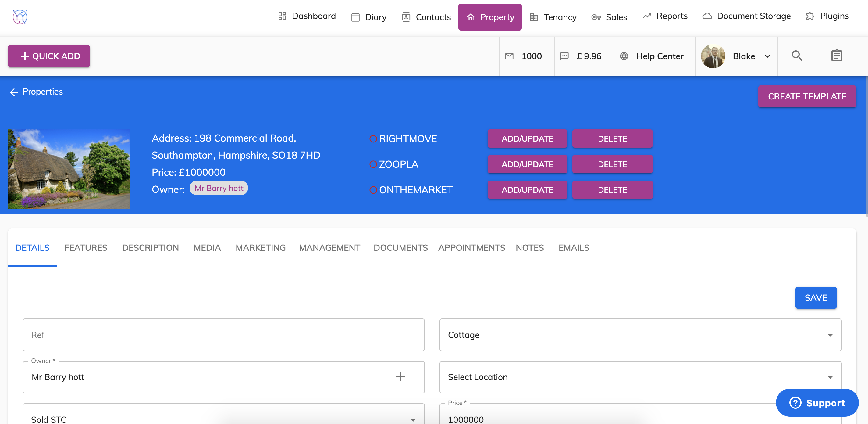Open the clipboard tasks icon
The width and height of the screenshot is (868, 424).
tap(836, 56)
